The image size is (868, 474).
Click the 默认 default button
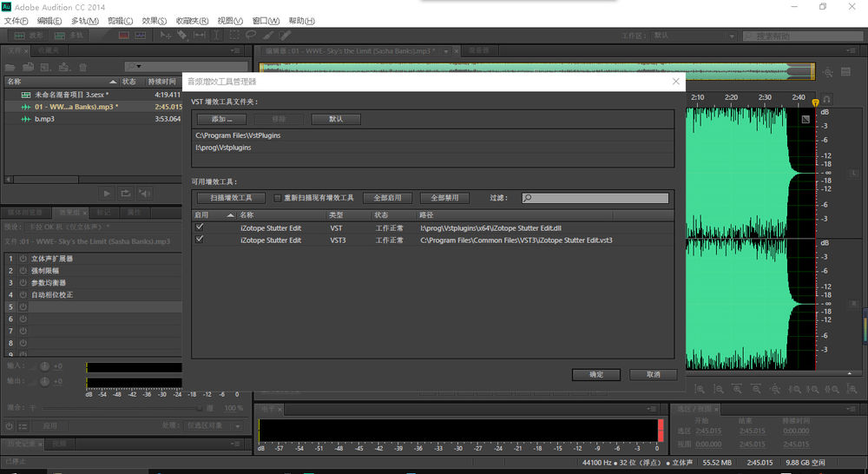[x=336, y=119]
